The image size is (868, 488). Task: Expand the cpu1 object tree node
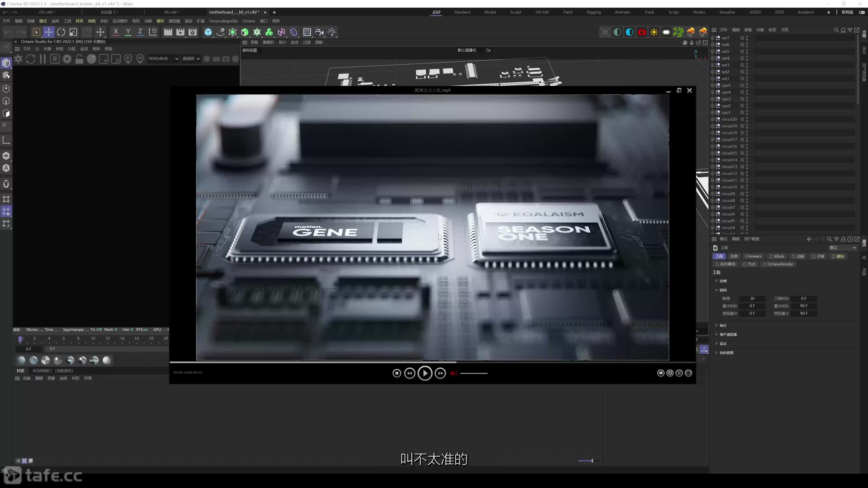712,113
